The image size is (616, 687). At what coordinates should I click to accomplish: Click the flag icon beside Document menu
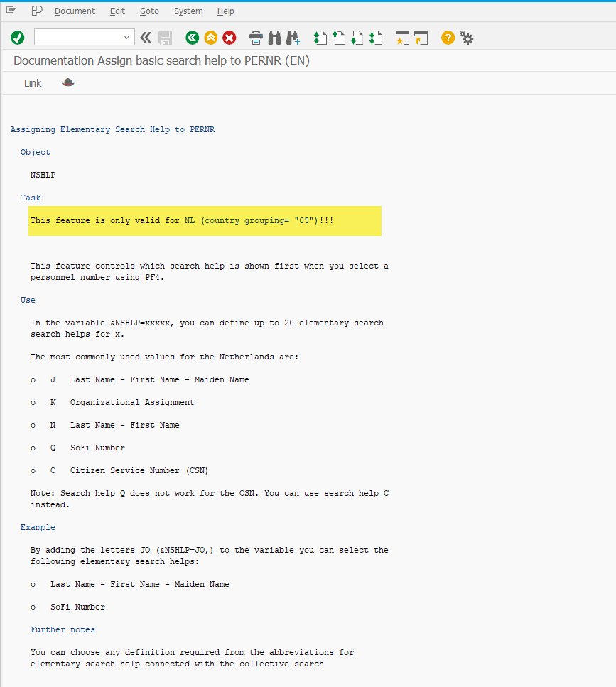tap(37, 11)
